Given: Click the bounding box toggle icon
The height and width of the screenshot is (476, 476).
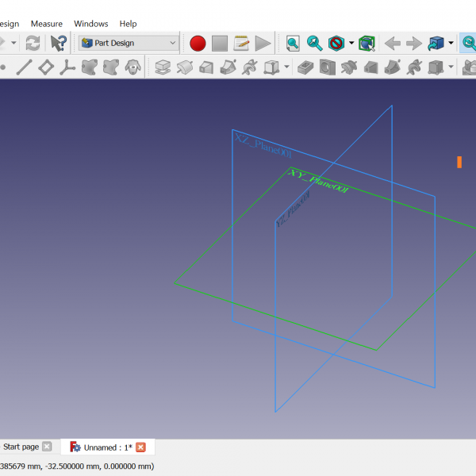Looking at the screenshot, I should coord(367,43).
